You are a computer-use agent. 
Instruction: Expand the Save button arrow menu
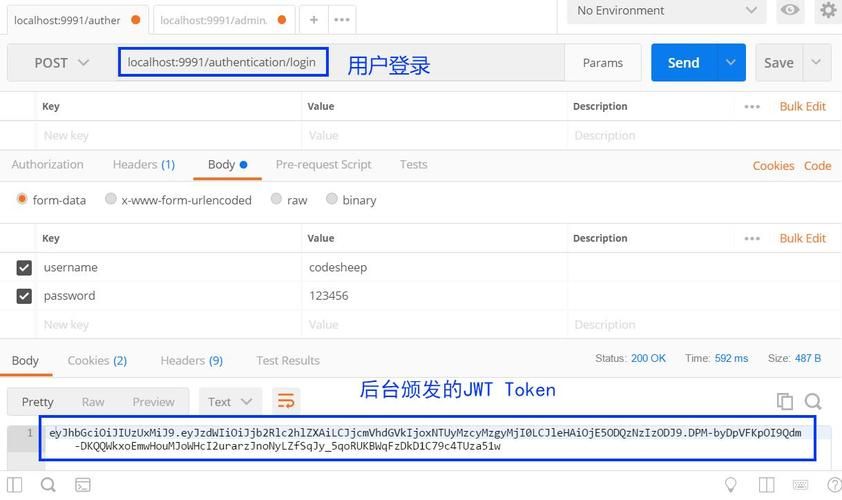point(816,62)
